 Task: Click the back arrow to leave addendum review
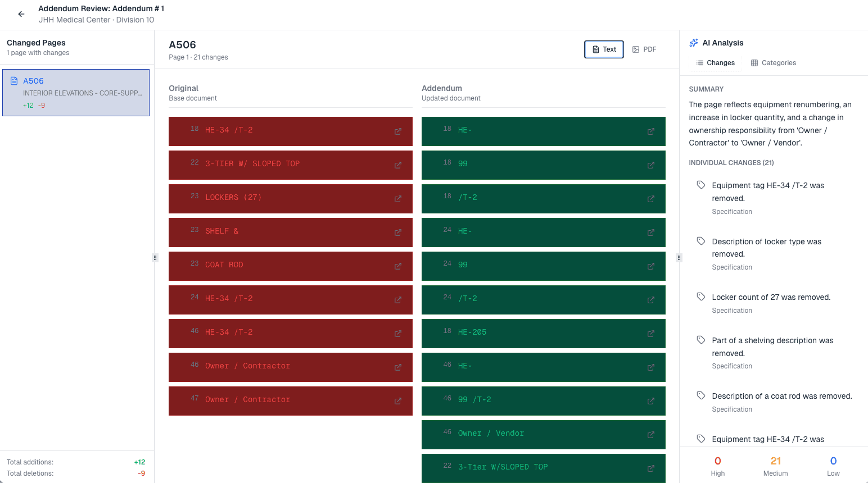tap(21, 14)
